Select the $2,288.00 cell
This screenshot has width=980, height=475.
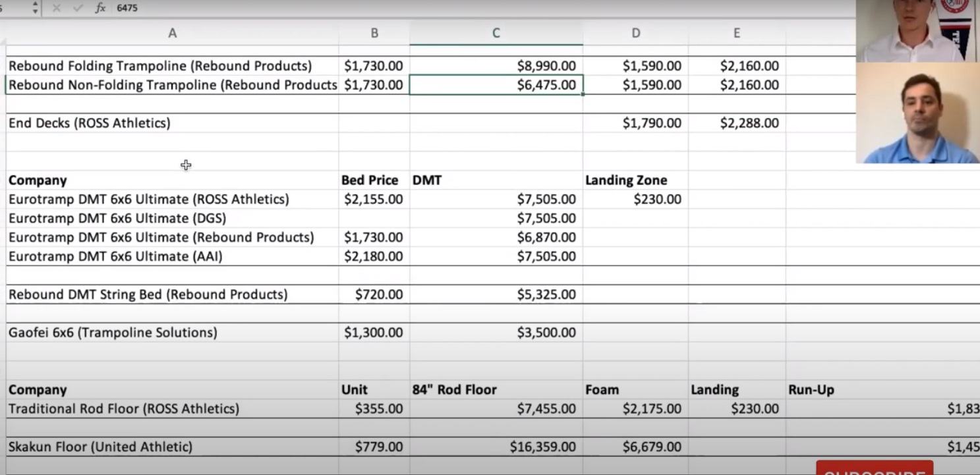737,123
